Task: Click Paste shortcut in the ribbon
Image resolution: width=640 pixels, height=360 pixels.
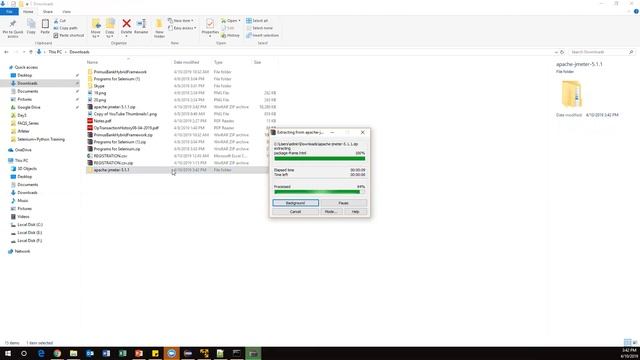Action: [69, 36]
